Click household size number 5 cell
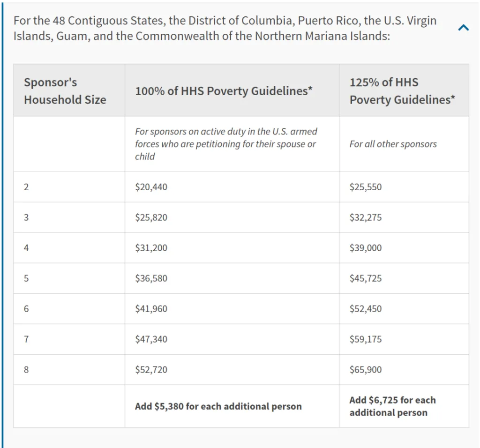Image resolution: width=480 pixels, height=448 pixels. click(x=26, y=278)
